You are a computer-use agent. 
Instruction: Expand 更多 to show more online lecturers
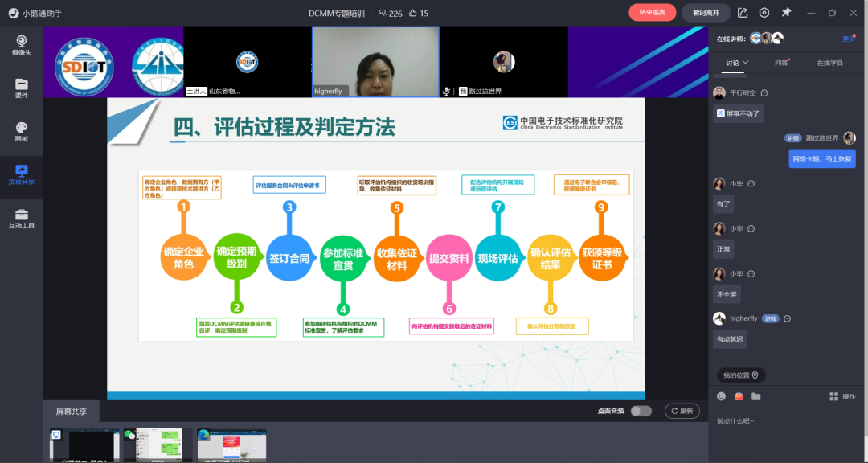click(849, 39)
